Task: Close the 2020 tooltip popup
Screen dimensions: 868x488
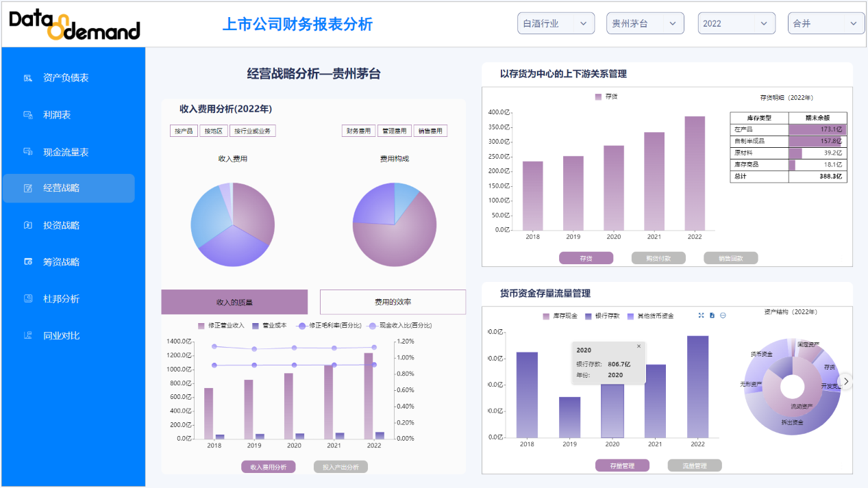Action: coord(639,346)
